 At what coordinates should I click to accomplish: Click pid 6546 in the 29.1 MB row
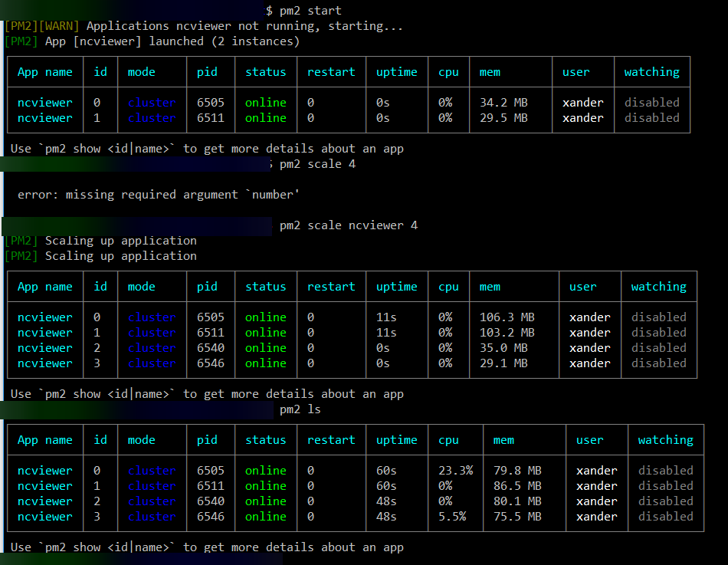click(x=210, y=363)
